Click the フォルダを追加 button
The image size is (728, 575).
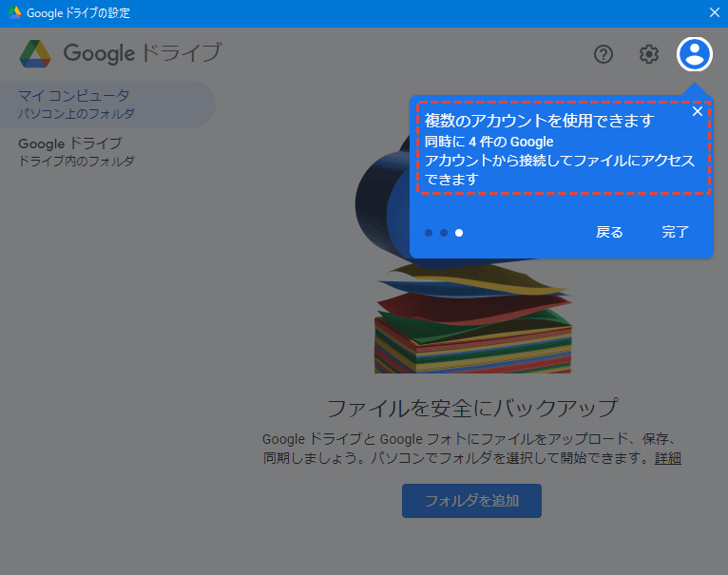point(471,501)
